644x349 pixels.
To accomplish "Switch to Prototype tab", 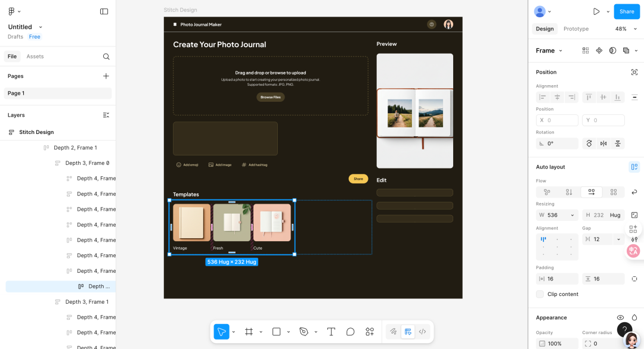I will 576,29.
